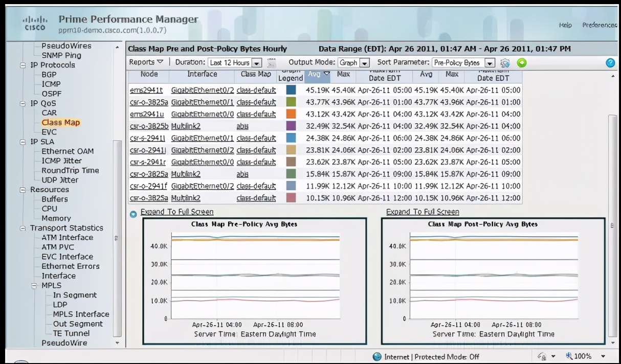Open GigabitEthernet0/2 interface for ems2941t
Viewport: 621px width, 364px height.
(x=203, y=90)
